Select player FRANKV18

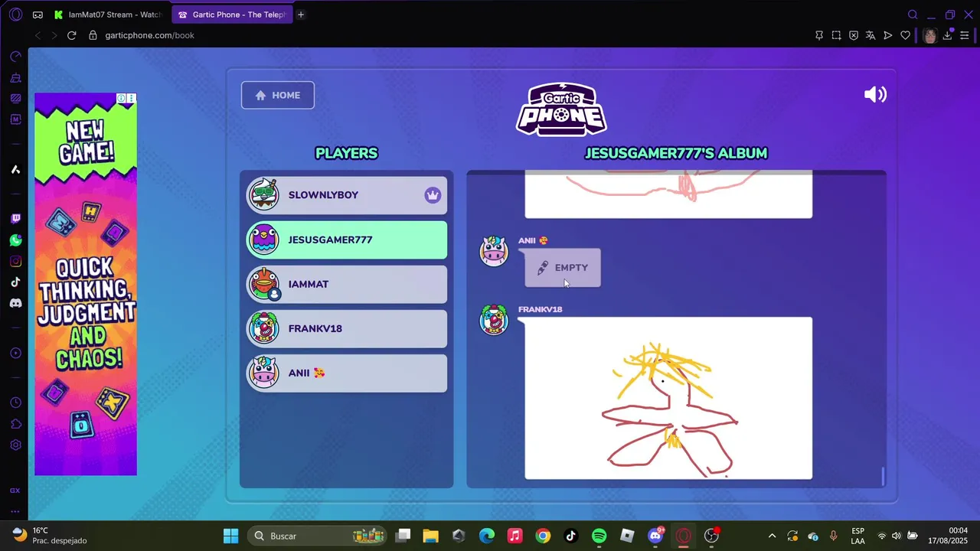[x=347, y=328]
